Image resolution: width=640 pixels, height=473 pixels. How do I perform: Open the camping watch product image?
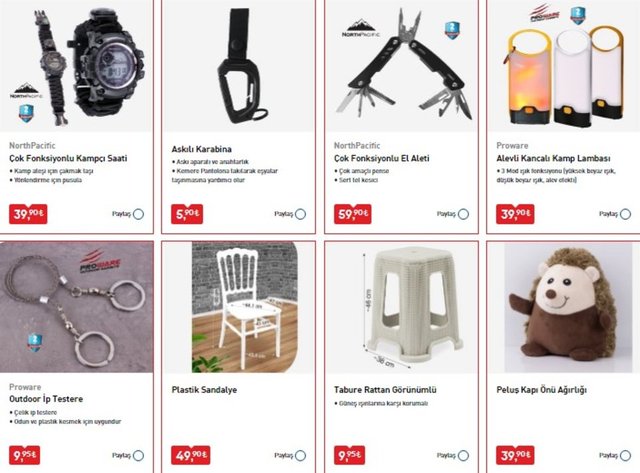click(76, 65)
